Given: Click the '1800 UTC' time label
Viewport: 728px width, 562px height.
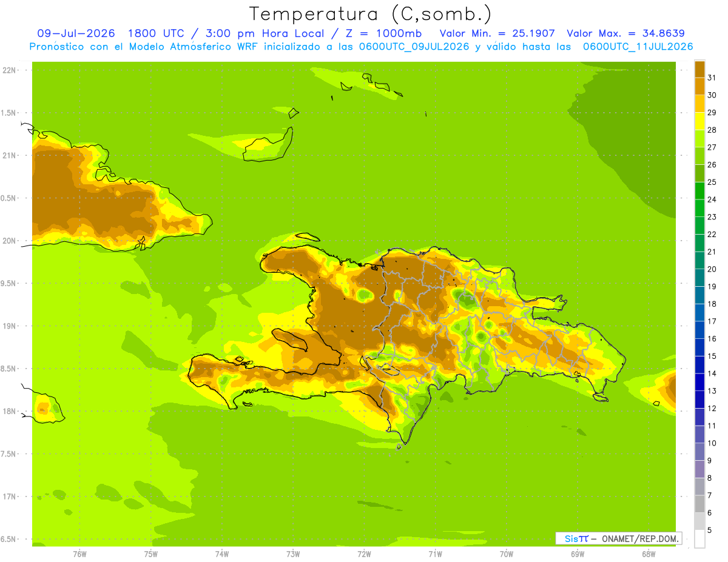Looking at the screenshot, I should (x=158, y=33).
